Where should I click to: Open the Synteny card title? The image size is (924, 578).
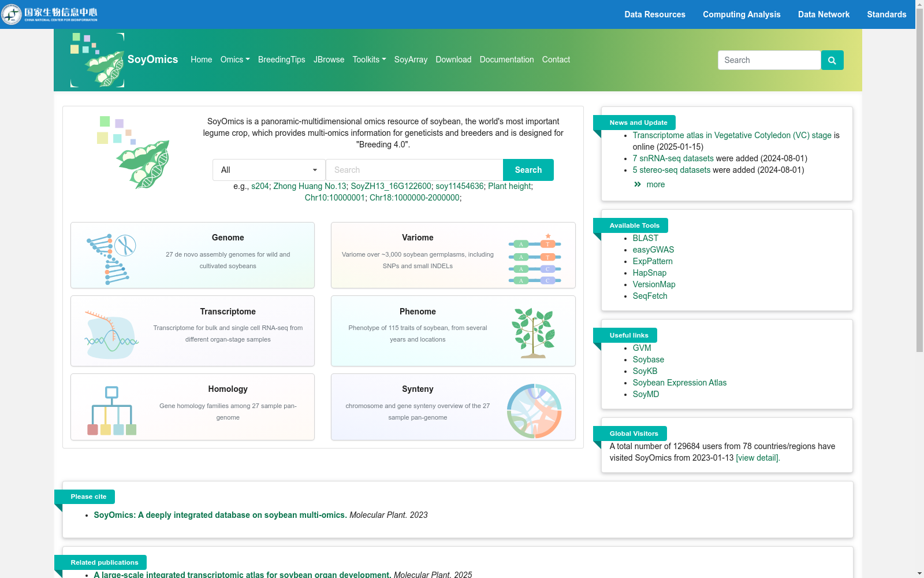tap(418, 389)
